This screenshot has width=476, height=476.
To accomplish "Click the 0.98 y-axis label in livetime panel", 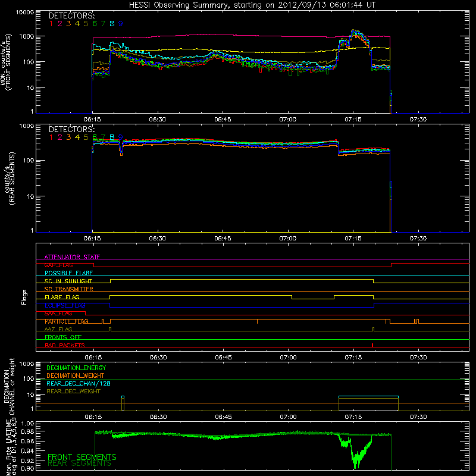I will click(27, 432).
